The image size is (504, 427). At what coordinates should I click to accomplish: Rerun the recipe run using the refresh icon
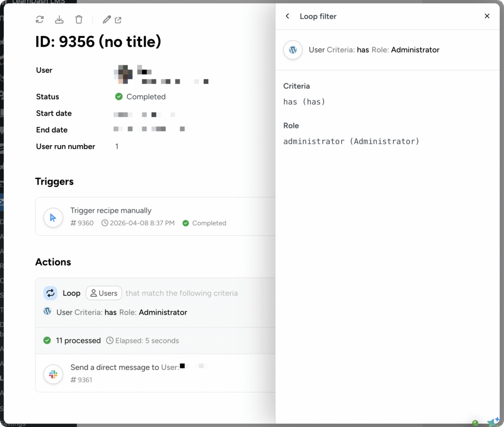pyautogui.click(x=39, y=19)
